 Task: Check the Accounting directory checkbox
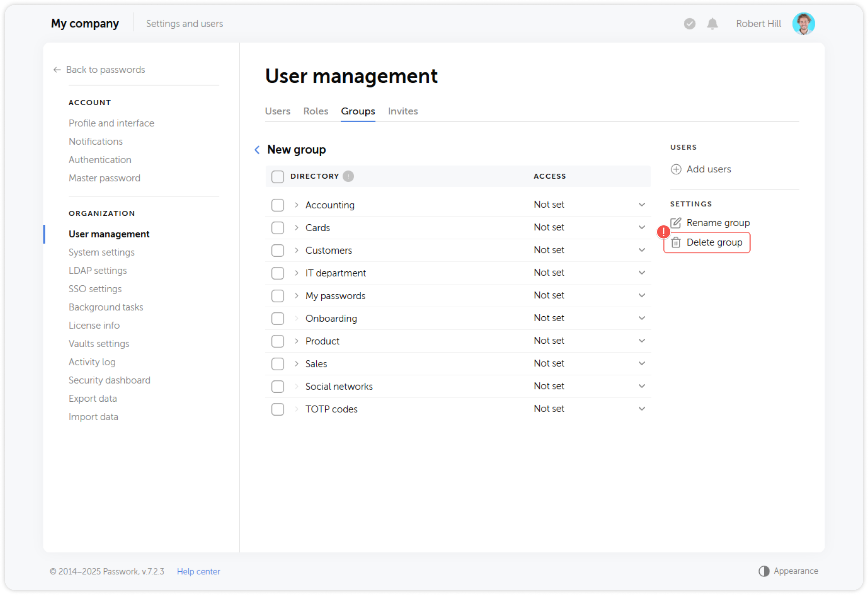click(277, 205)
